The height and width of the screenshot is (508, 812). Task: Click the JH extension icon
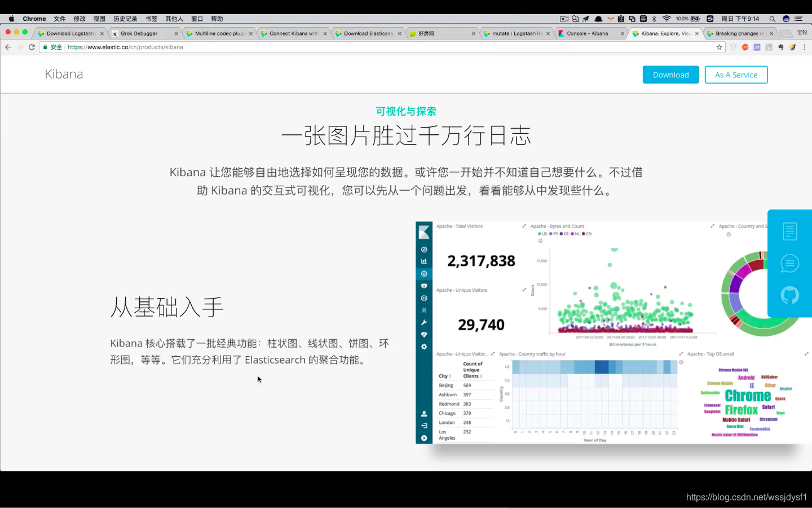point(757,47)
